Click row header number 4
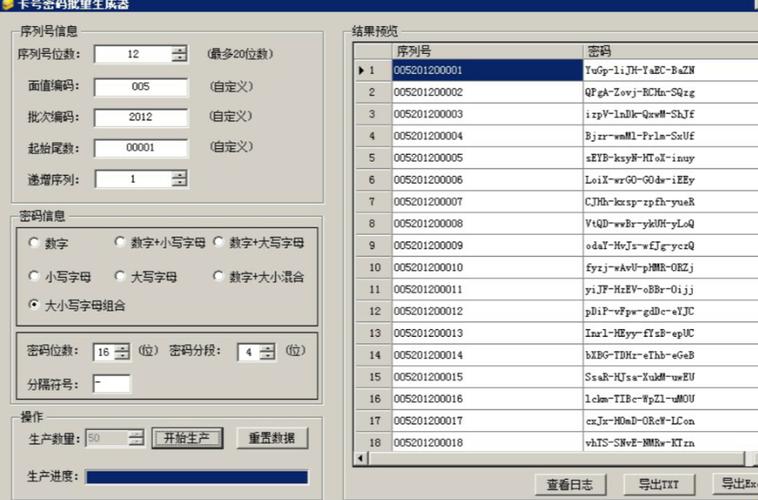 [373, 136]
